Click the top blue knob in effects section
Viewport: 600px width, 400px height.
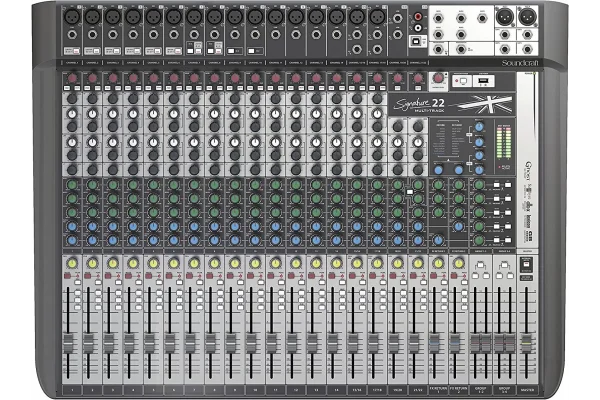(x=479, y=127)
